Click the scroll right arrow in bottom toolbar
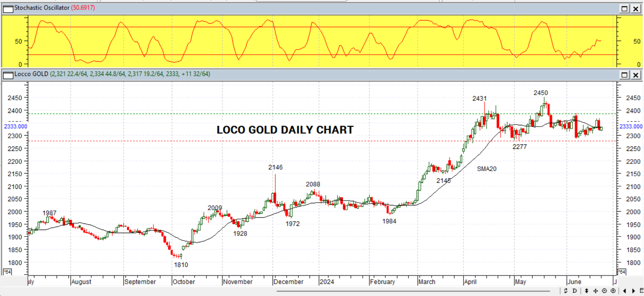The image size is (644, 296). pyautogui.click(x=633, y=291)
